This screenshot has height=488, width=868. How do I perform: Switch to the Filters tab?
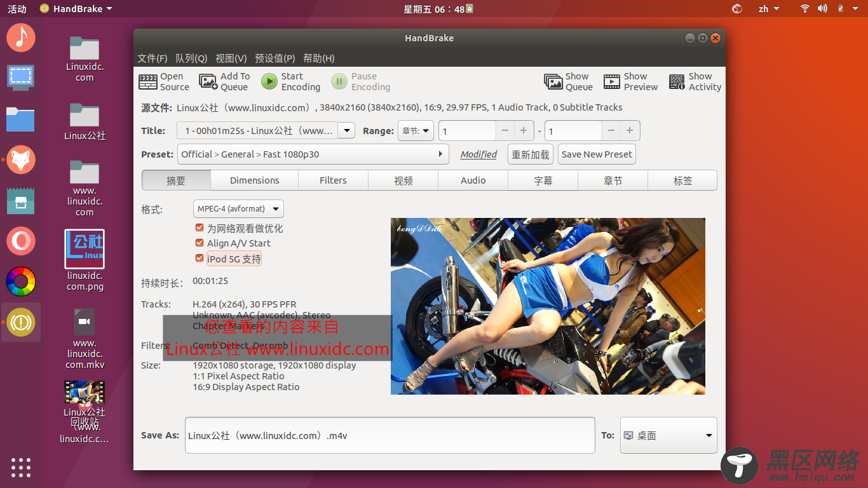[x=333, y=180]
